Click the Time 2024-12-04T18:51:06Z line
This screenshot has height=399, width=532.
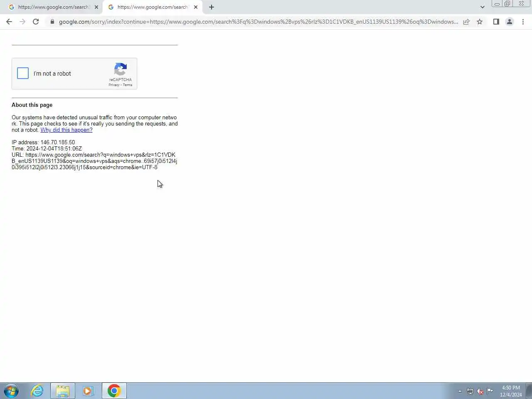pyautogui.click(x=47, y=149)
